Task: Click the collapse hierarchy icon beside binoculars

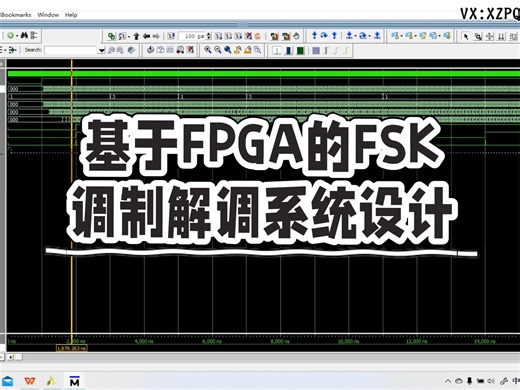Action: (x=34, y=35)
